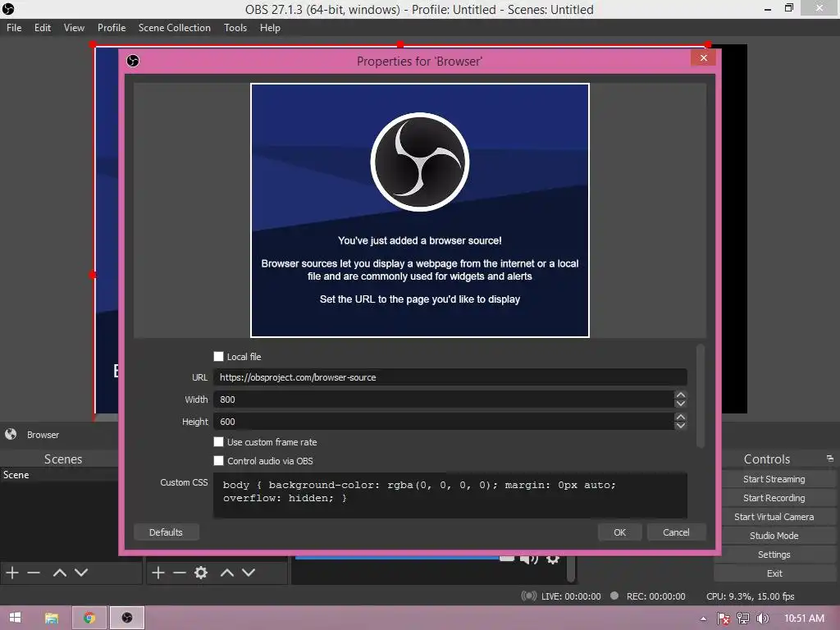Enable Use custom frame rate checkbox
Screen dimensions: 840x630
point(218,442)
